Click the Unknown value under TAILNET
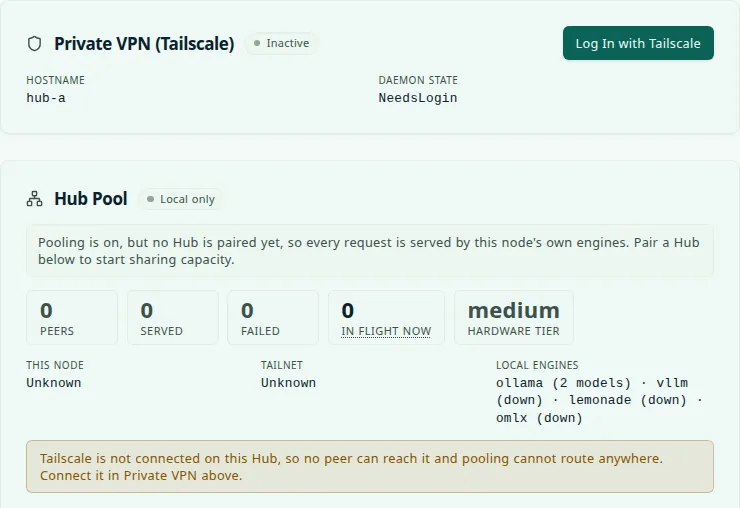 [x=288, y=382]
